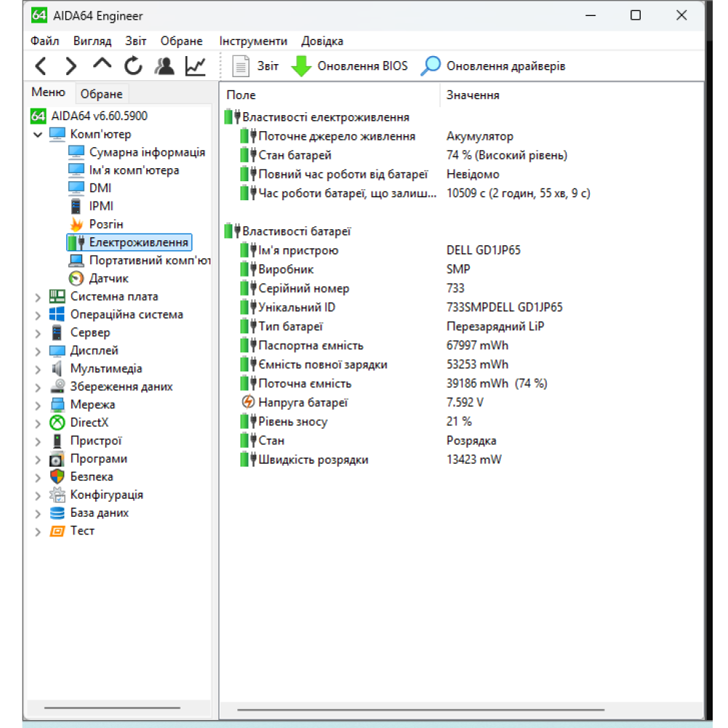
Task: Open the Інструменти menu
Action: [253, 41]
